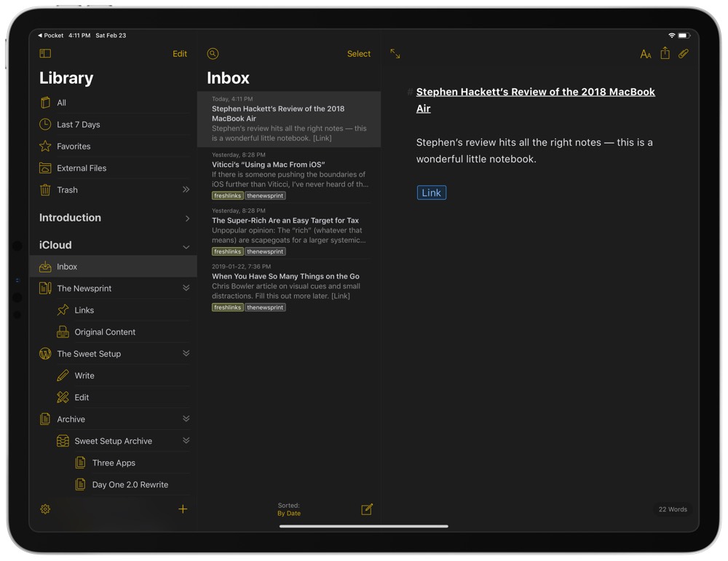Image resolution: width=728 pixels, height=561 pixels.
Task: Expand the Trash chevron
Action: [186, 189]
